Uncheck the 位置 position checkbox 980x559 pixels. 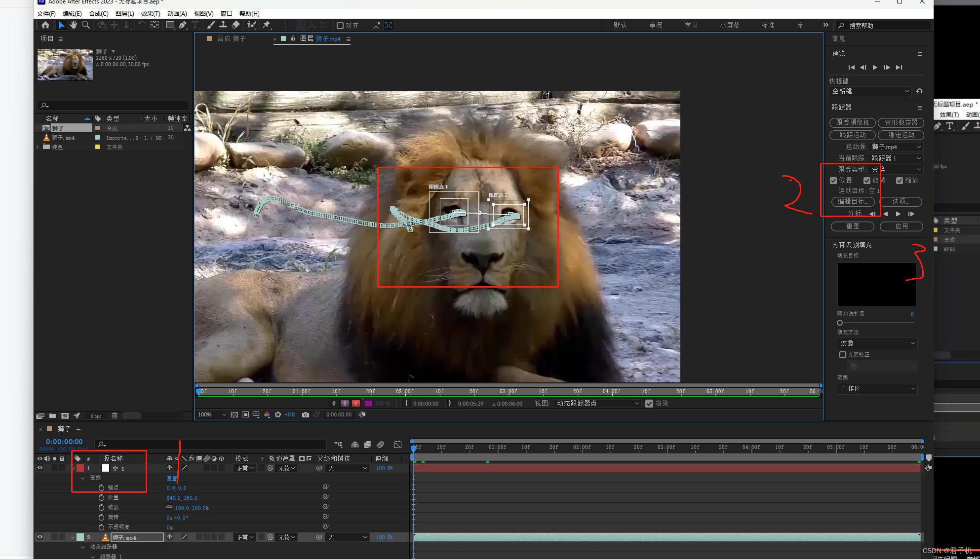tap(833, 181)
